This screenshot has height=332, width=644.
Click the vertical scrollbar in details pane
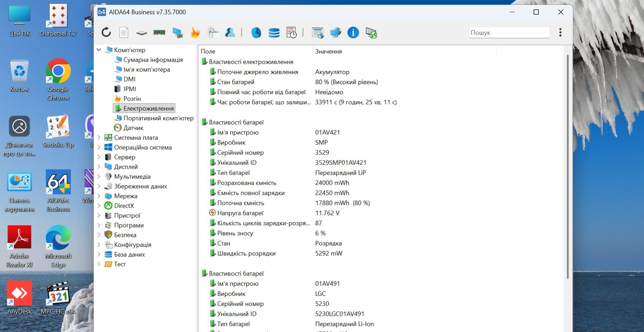(567, 167)
